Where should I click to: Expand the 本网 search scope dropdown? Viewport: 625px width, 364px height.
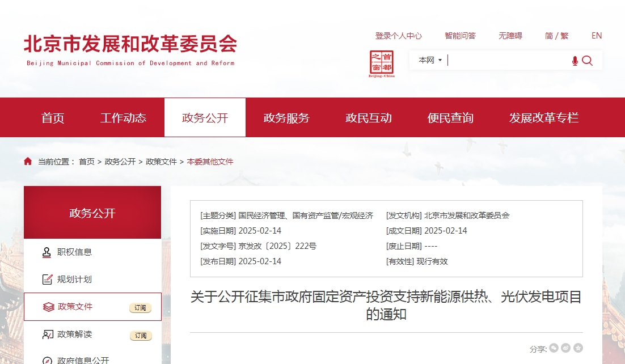coord(430,60)
